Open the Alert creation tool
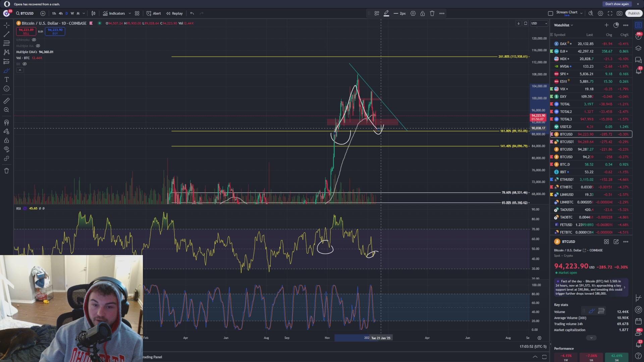Image resolution: width=644 pixels, height=362 pixels. [x=154, y=13]
